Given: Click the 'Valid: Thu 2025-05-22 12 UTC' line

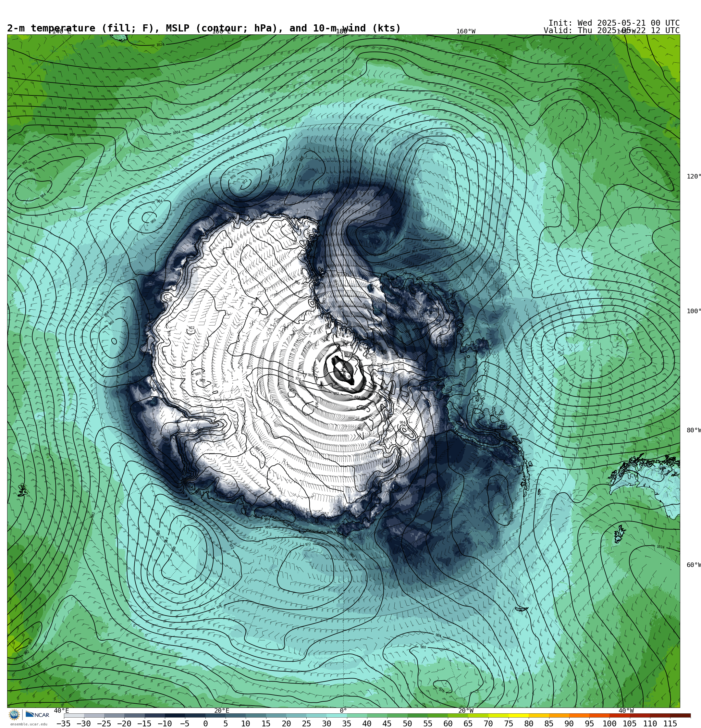Looking at the screenshot, I should (611, 31).
